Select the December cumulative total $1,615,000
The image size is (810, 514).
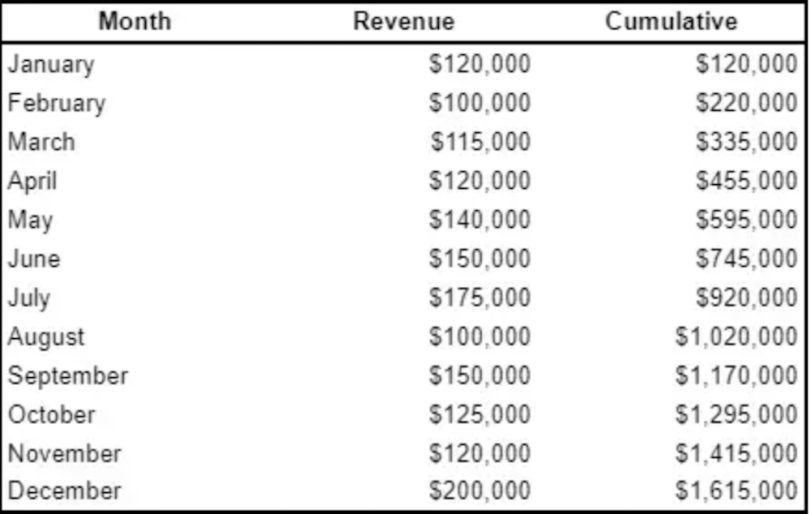[736, 491]
